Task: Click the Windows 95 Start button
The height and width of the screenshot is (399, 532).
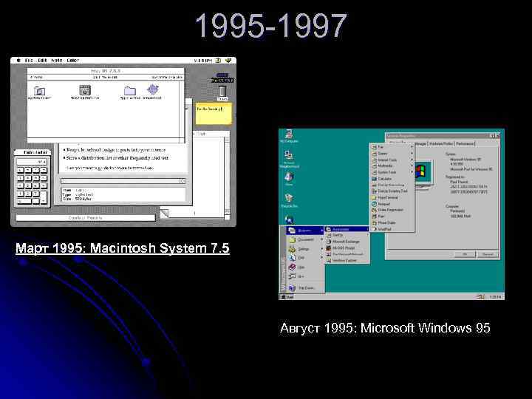Action: click(x=287, y=297)
